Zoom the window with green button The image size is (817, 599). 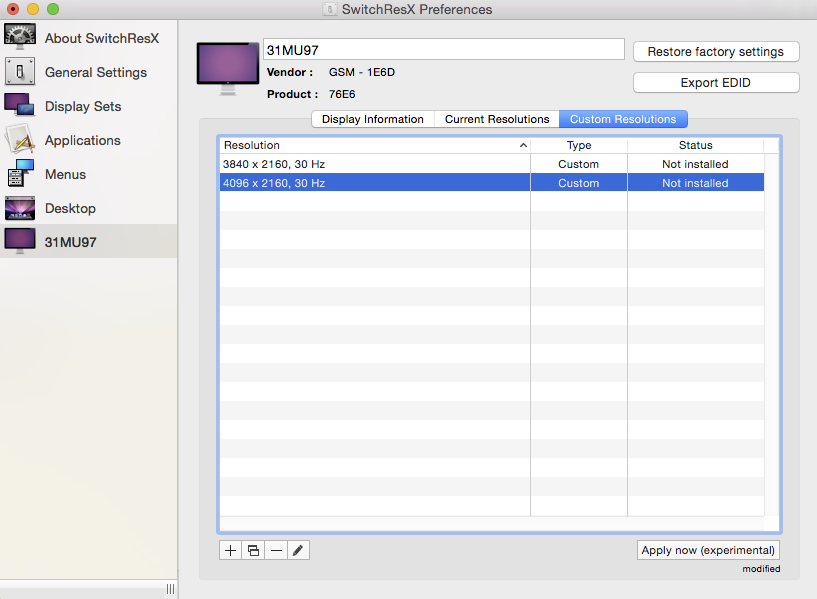pos(53,9)
